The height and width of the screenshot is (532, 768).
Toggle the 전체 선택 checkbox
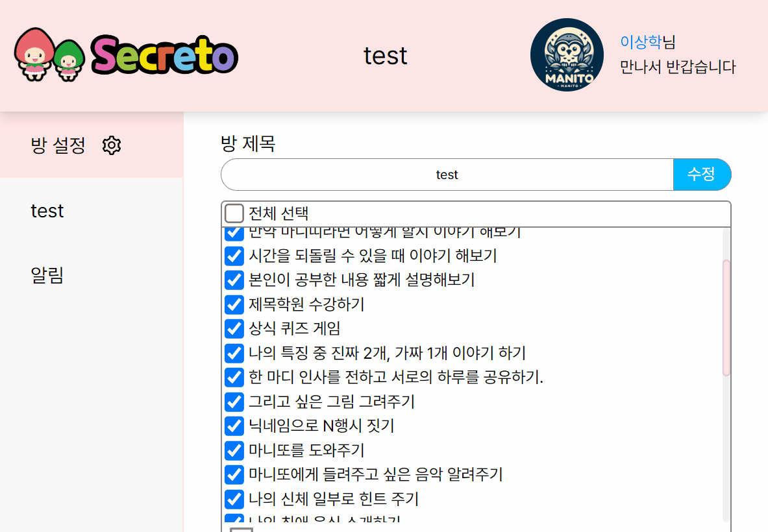click(234, 213)
